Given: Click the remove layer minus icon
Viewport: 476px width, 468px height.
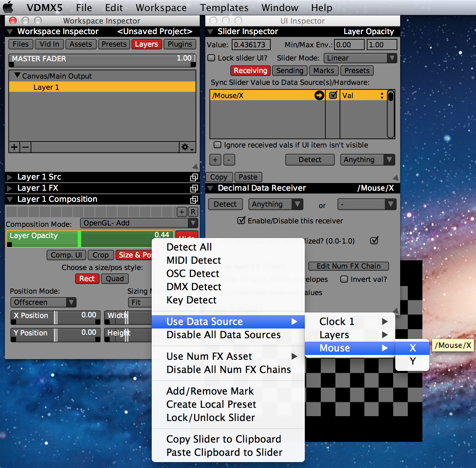Looking at the screenshot, I should click(x=25, y=147).
